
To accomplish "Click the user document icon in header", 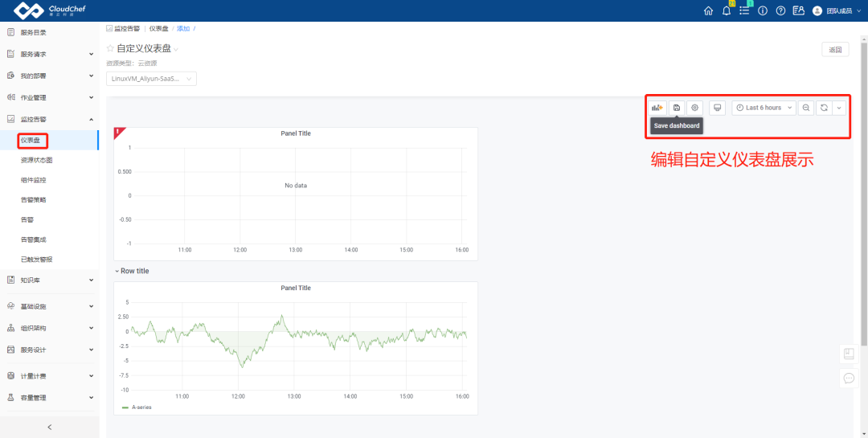I will 798,10.
